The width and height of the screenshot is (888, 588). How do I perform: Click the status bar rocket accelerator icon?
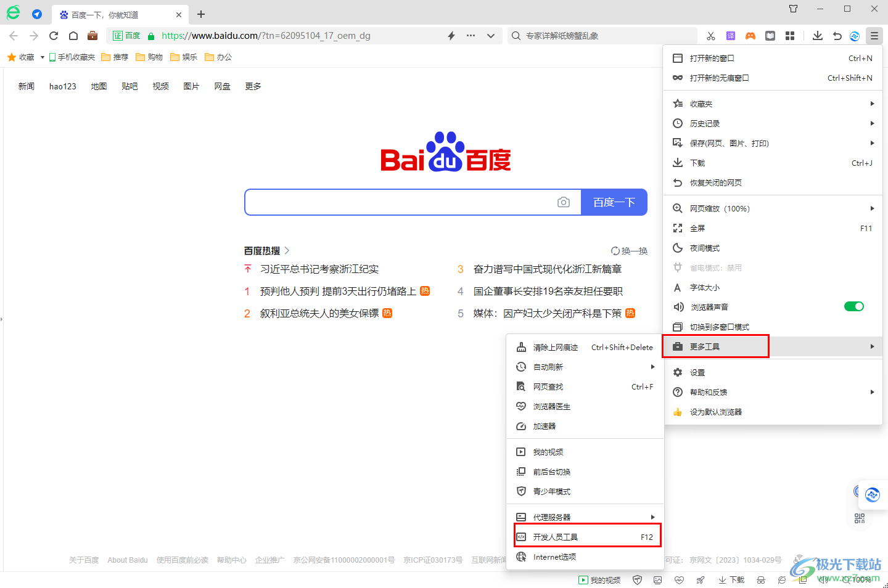[700, 580]
